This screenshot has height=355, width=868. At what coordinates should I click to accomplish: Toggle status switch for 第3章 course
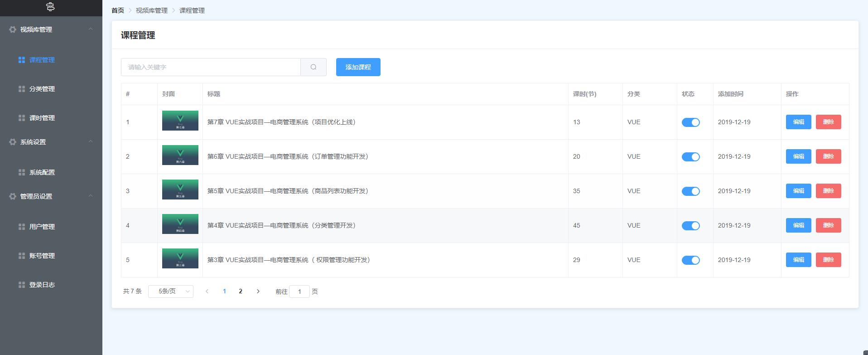tap(690, 260)
